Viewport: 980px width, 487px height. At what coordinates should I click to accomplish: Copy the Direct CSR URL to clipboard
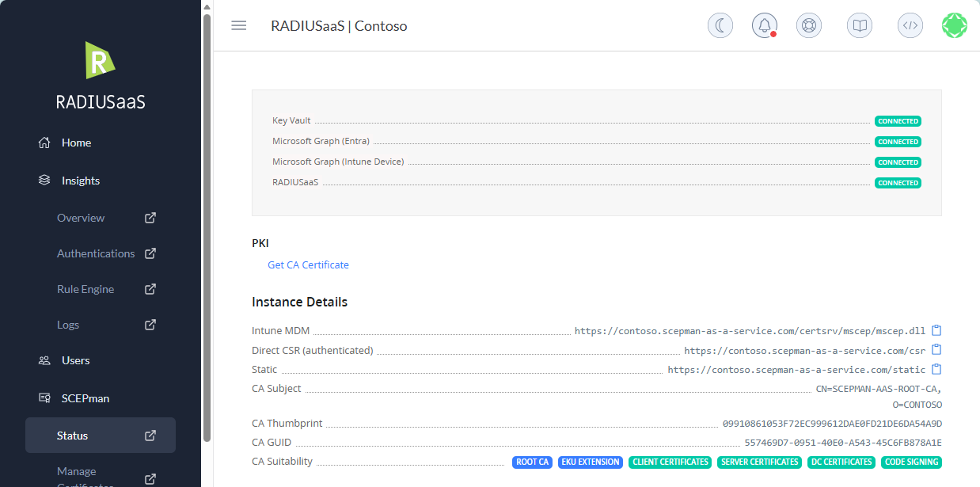(x=936, y=349)
